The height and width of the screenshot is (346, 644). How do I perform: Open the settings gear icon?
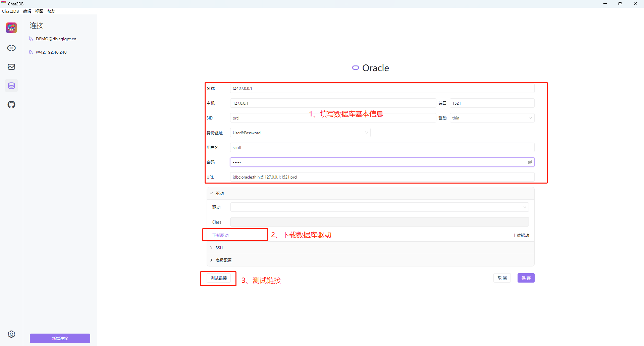pos(11,334)
